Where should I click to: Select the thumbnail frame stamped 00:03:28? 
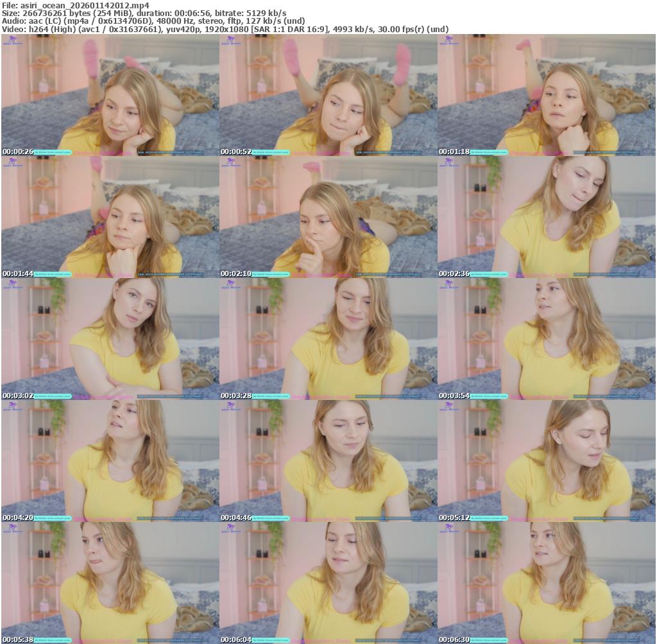click(x=328, y=339)
